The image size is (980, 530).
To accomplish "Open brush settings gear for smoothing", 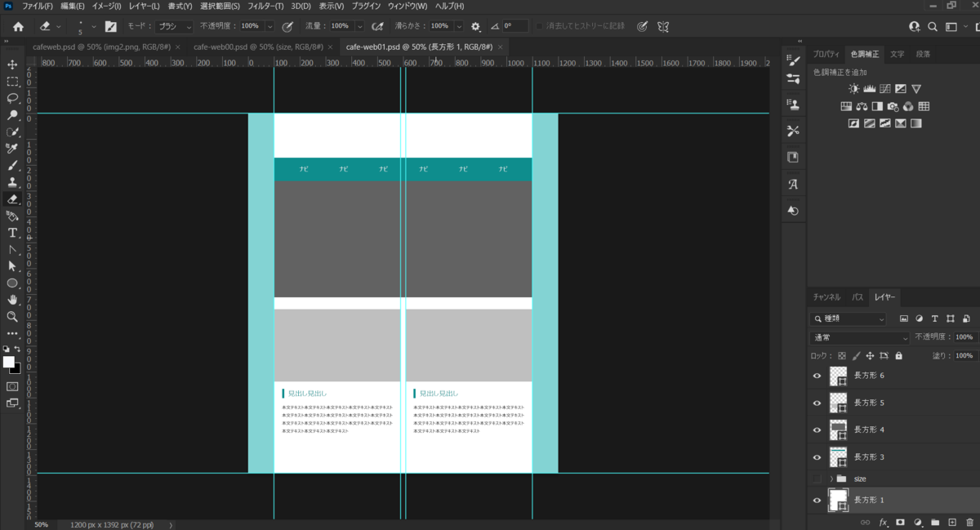I will point(476,26).
